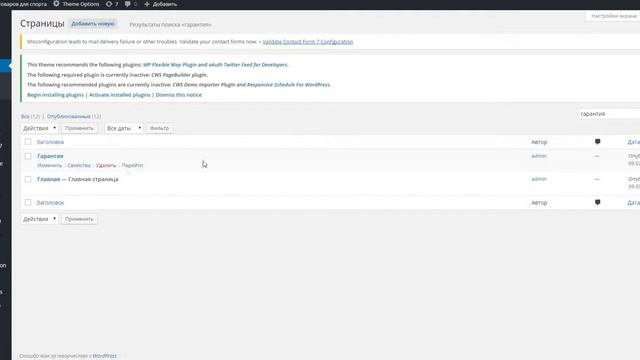Select the Все filter tab
The width and height of the screenshot is (640, 360).
point(25,116)
